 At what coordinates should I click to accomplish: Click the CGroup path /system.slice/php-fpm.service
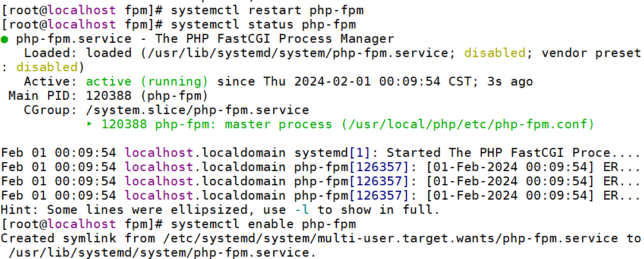(x=197, y=110)
